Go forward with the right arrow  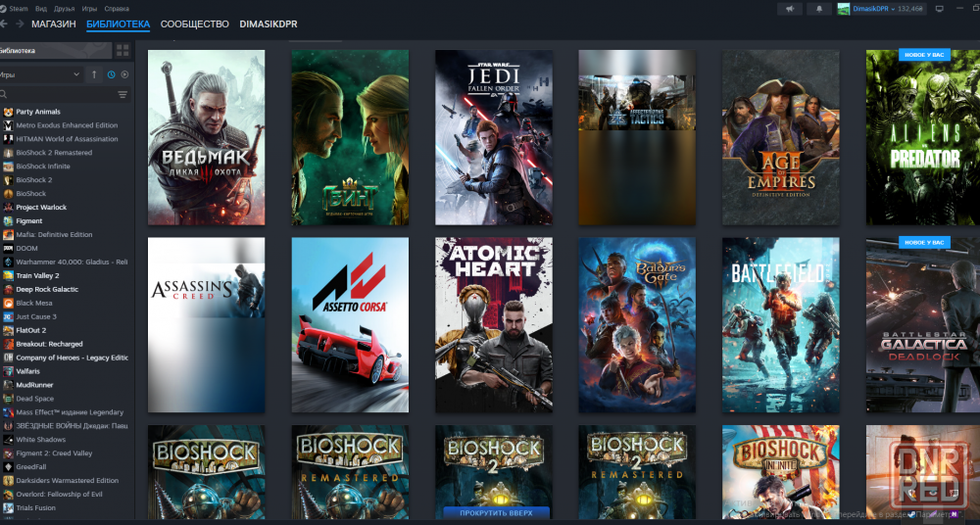point(20,24)
